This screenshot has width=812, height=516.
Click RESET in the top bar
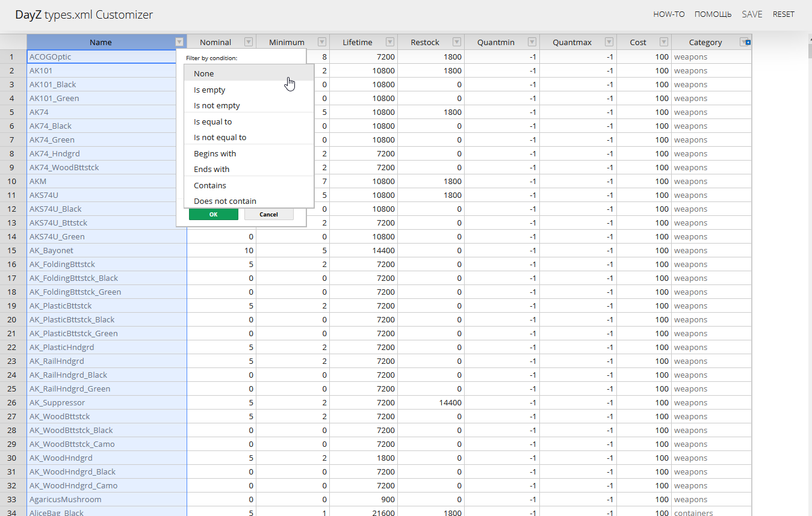783,14
